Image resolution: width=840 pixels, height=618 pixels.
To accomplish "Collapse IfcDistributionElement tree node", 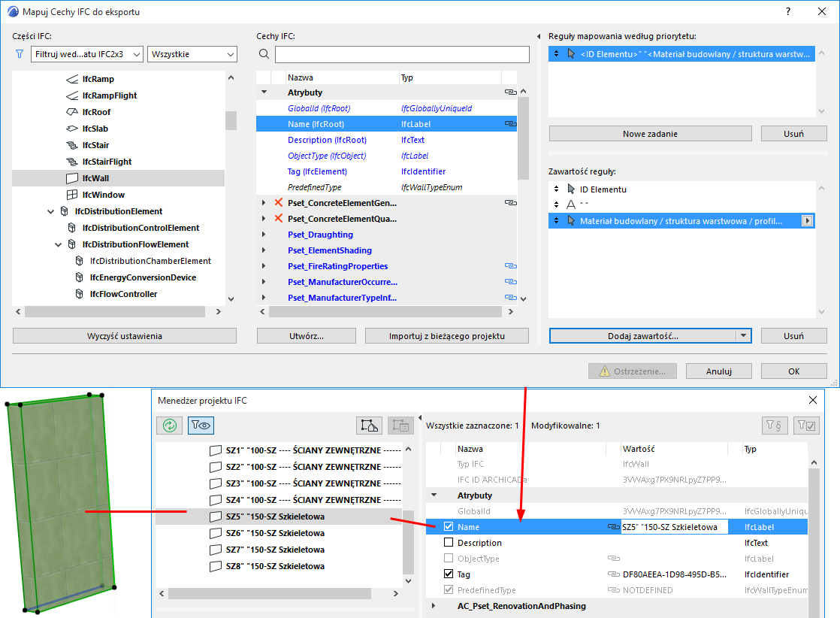I will (51, 211).
